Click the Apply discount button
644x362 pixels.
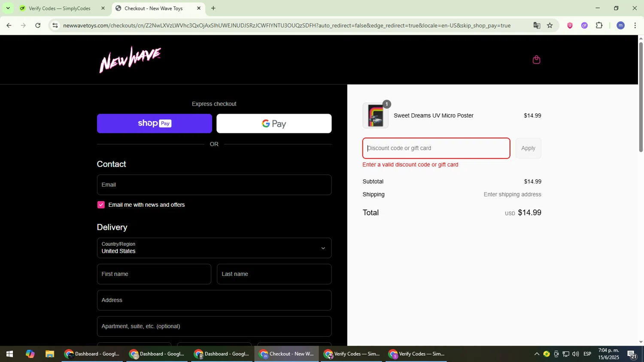[x=528, y=148]
